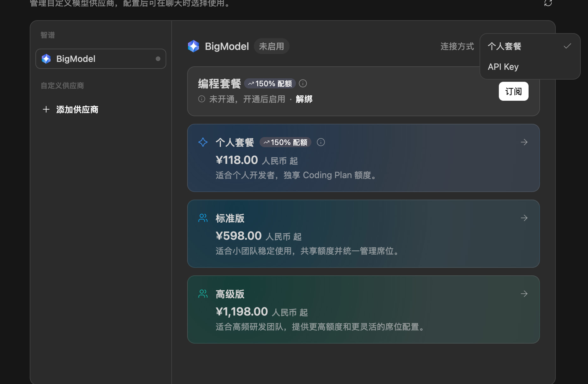Click the 解绑 unbind link
The width and height of the screenshot is (588, 384).
click(304, 99)
